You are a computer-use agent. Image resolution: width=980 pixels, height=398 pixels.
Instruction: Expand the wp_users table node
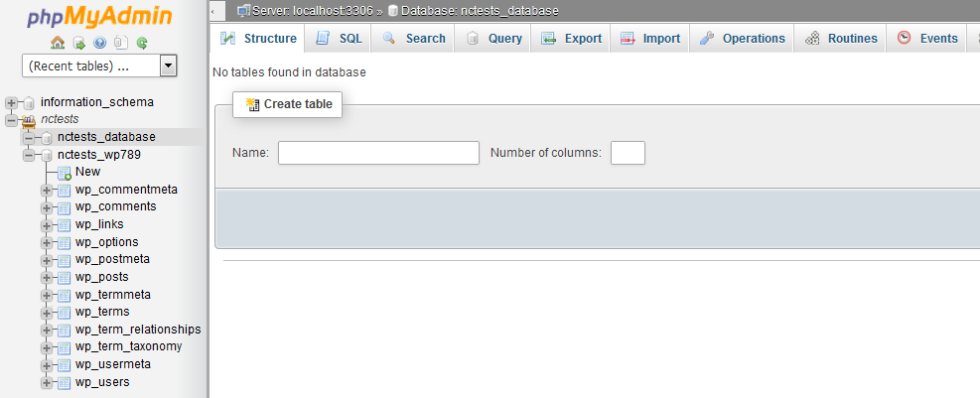[47, 382]
